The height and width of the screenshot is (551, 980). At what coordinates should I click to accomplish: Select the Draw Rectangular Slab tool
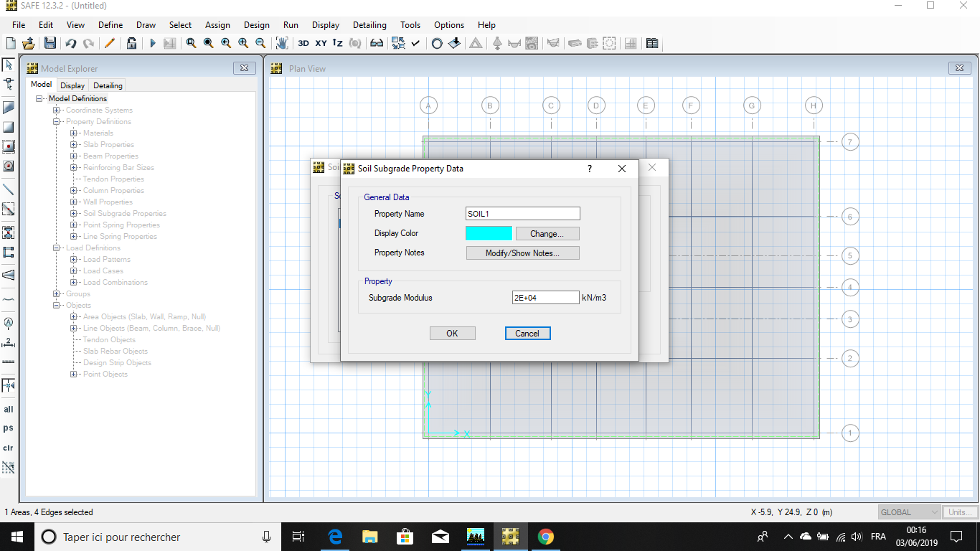click(9, 127)
